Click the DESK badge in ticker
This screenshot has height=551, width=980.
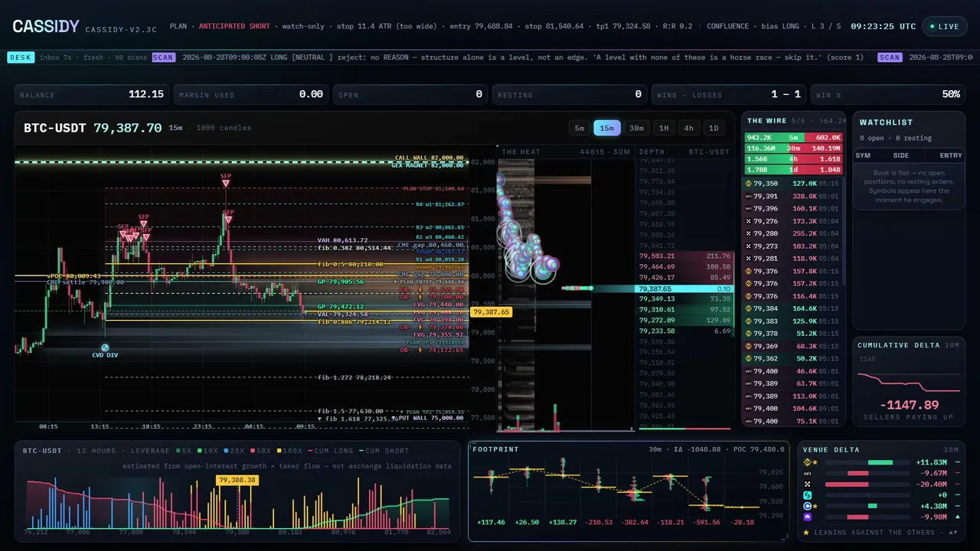click(20, 57)
